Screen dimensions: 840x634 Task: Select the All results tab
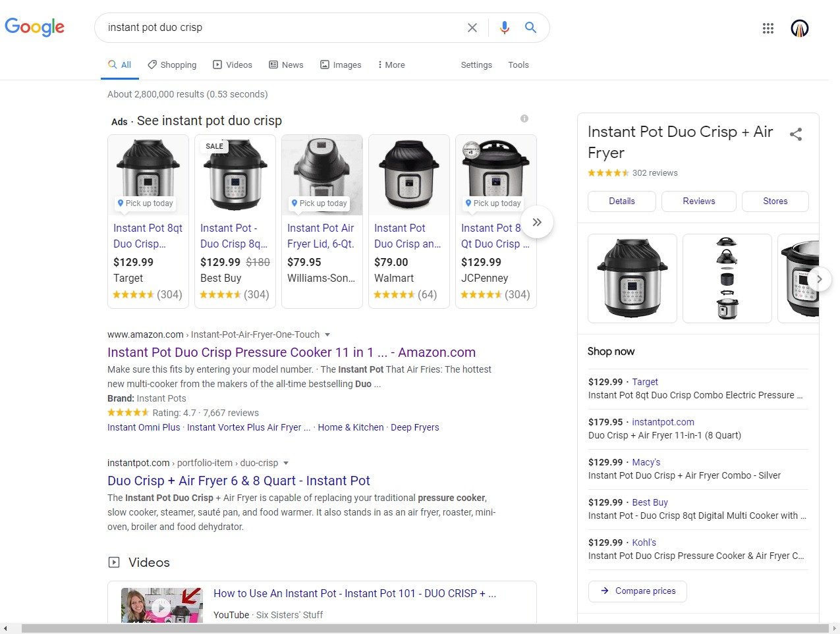(120, 65)
